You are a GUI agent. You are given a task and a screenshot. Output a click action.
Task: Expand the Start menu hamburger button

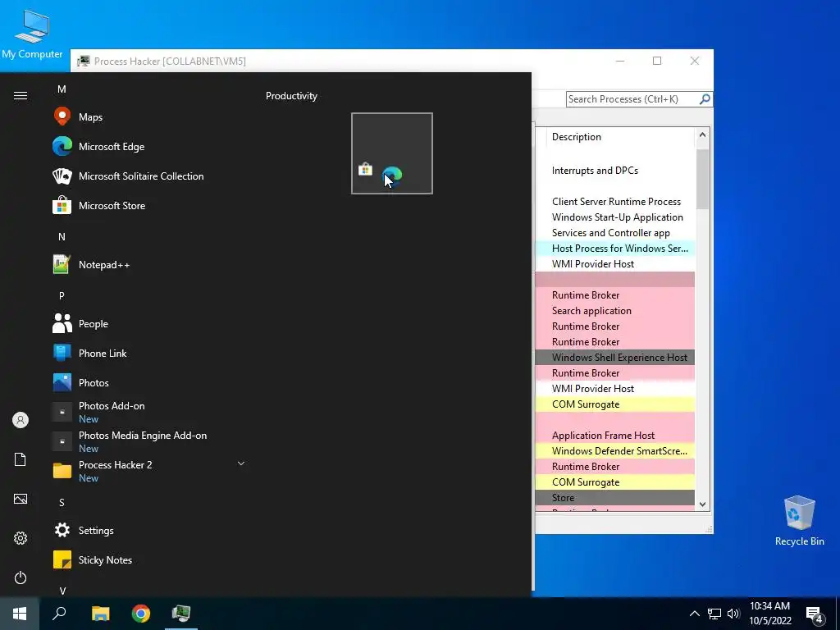pos(21,95)
